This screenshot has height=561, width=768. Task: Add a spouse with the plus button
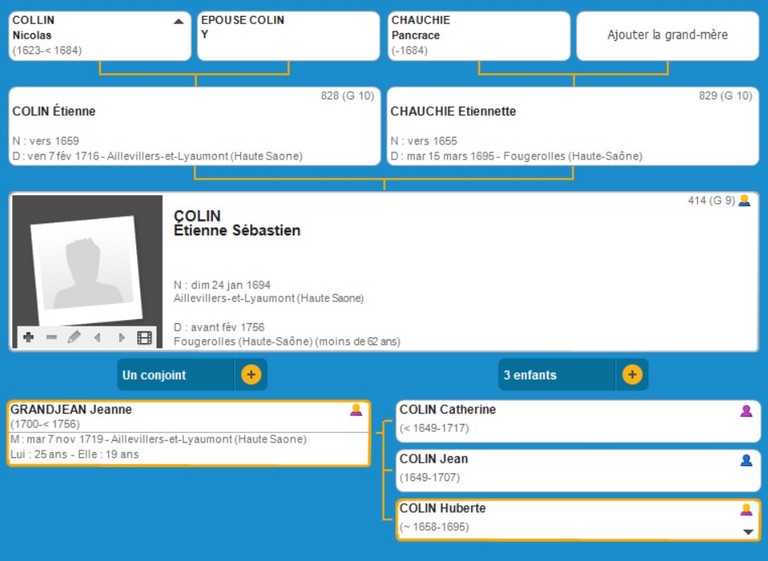(x=251, y=375)
